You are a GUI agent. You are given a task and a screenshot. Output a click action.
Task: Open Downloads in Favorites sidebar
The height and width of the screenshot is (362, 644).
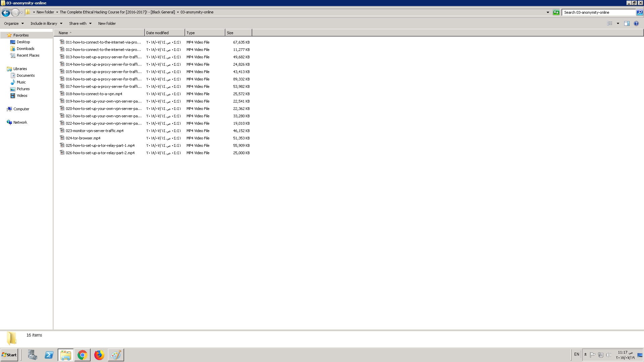(25, 49)
